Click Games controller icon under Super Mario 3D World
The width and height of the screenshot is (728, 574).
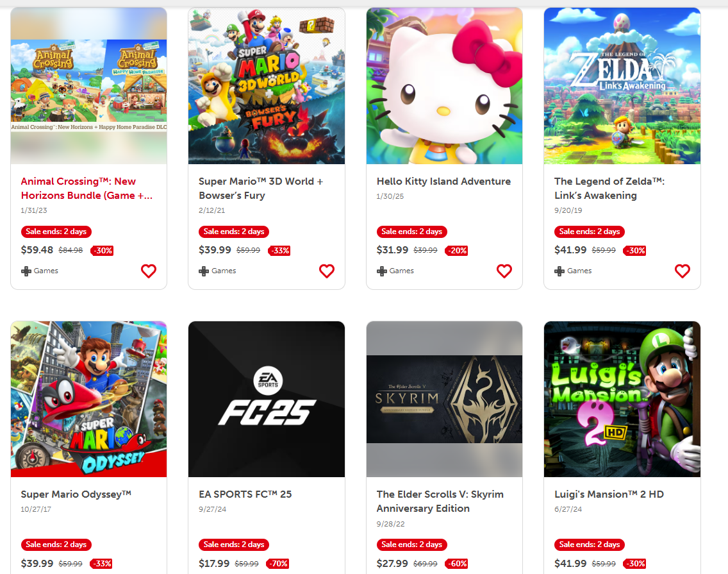click(x=204, y=271)
